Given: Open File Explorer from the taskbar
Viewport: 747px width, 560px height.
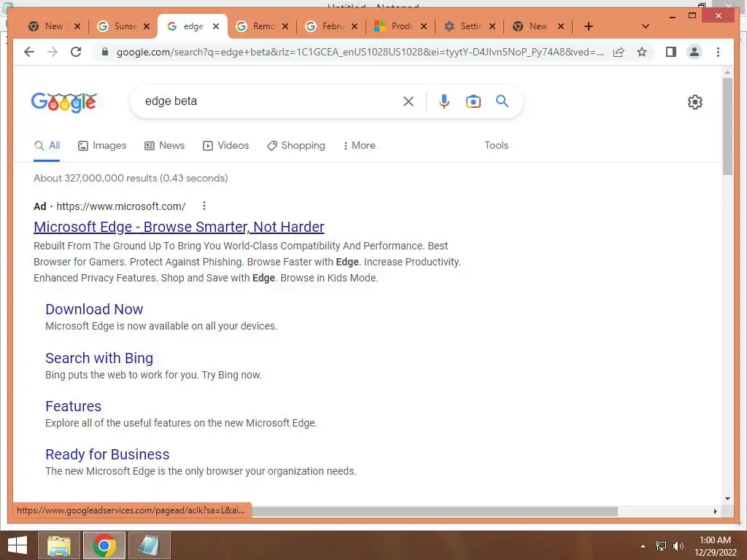Looking at the screenshot, I should 59,545.
